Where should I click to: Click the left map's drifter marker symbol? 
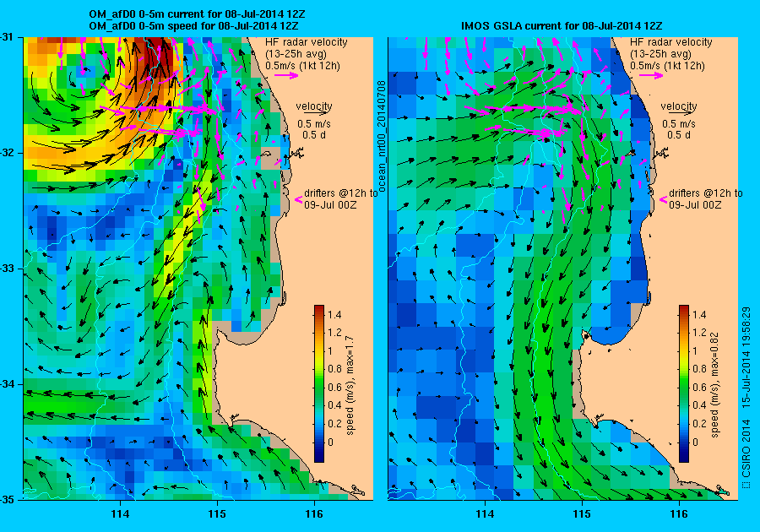click(299, 199)
